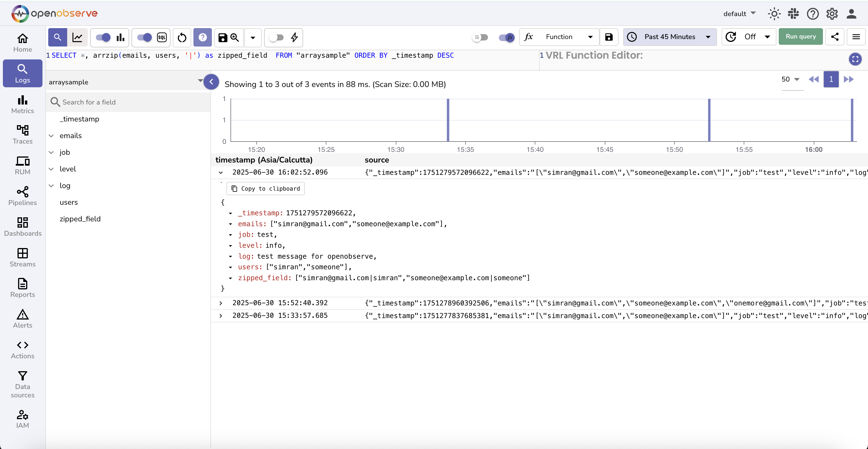Click the Search for a field input
This screenshot has width=868, height=449.
(128, 102)
